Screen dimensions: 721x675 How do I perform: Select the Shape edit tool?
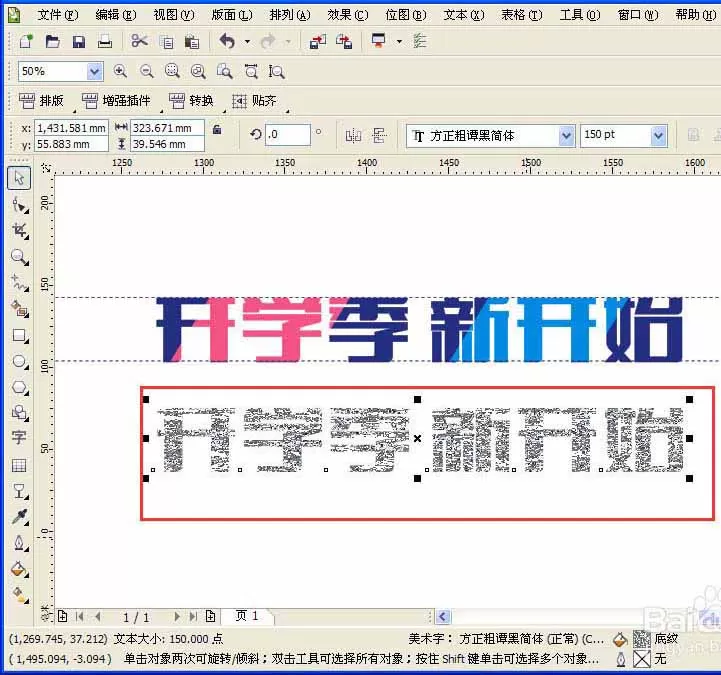(x=20, y=205)
